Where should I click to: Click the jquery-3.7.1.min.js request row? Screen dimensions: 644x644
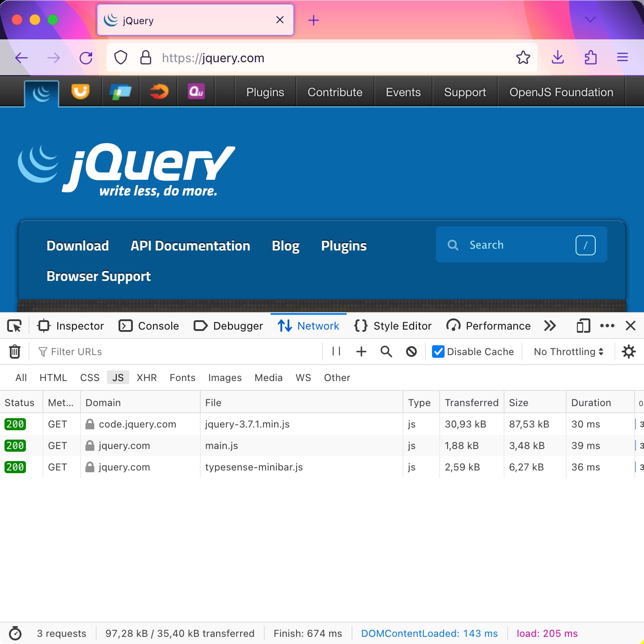point(247,424)
